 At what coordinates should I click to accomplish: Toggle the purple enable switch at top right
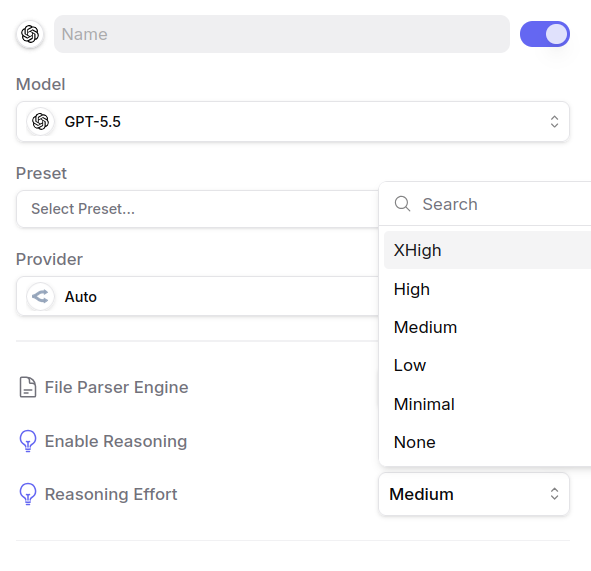[x=545, y=34]
